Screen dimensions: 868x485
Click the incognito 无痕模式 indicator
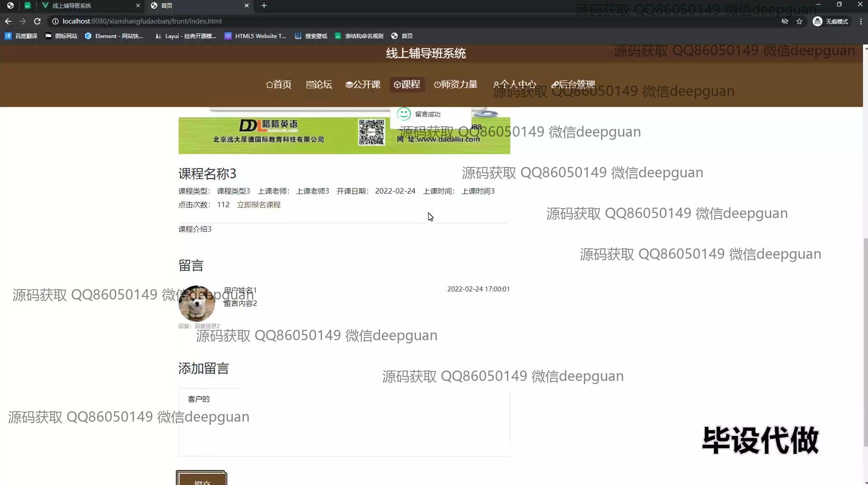tap(830, 21)
